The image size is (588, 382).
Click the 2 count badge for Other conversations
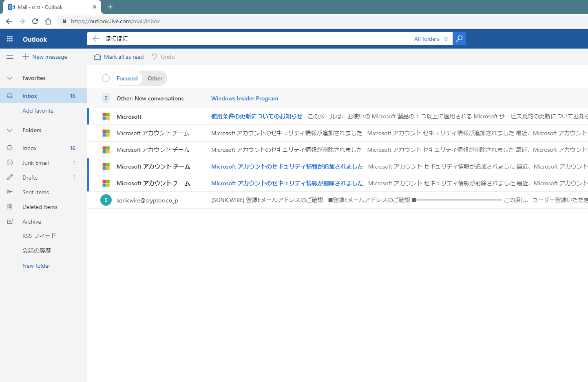106,98
